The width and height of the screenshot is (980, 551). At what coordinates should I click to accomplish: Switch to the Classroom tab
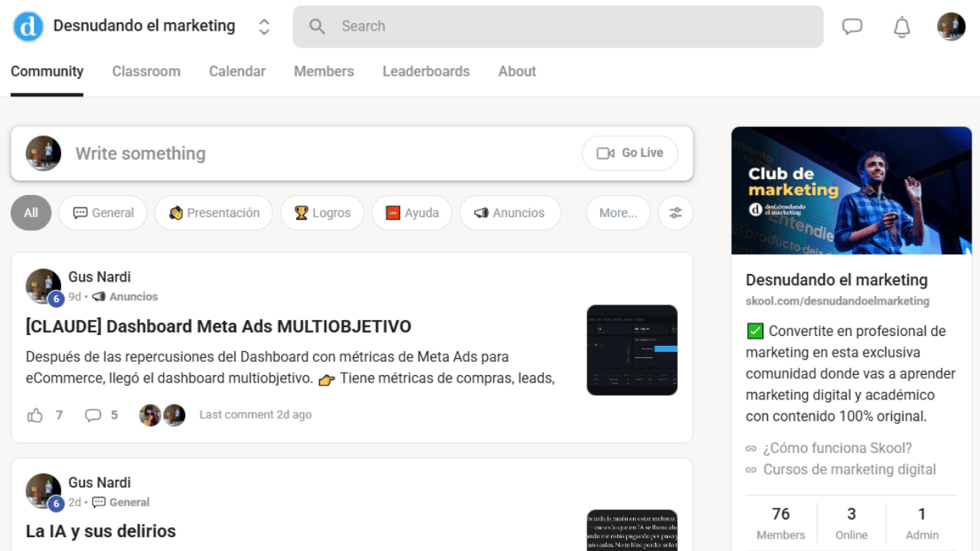[x=146, y=71]
